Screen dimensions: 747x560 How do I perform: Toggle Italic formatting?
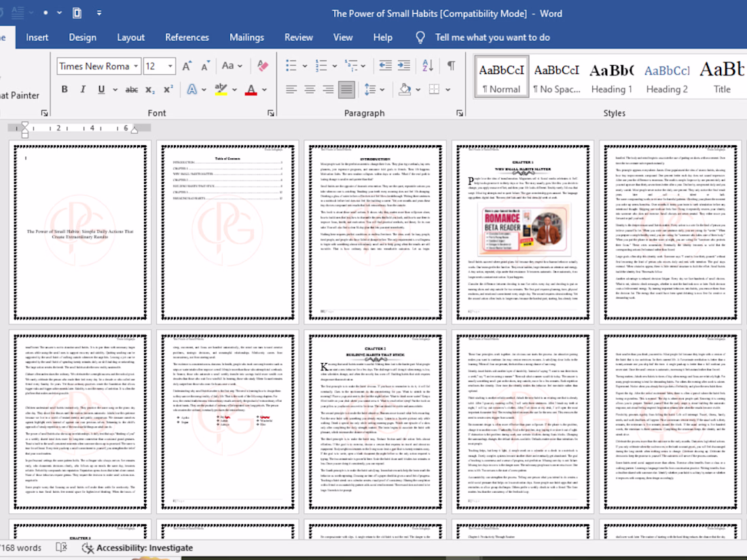pyautogui.click(x=83, y=89)
